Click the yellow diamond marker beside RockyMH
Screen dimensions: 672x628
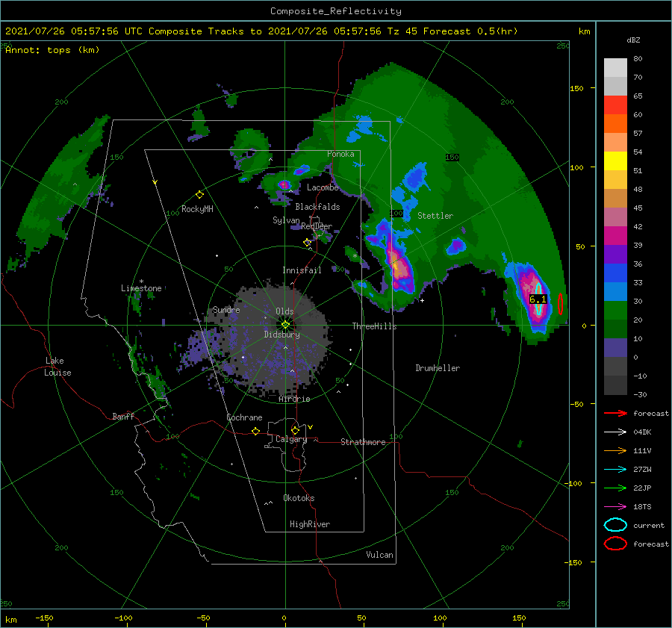(199, 195)
